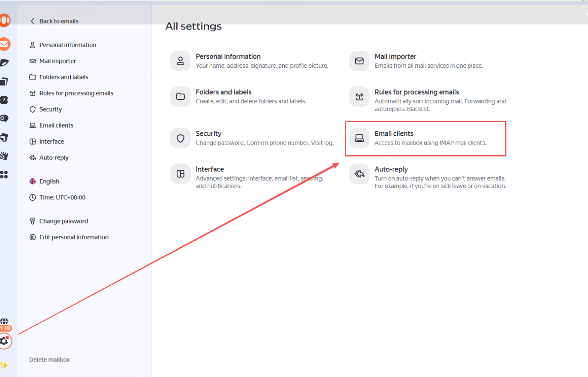Select Email clients in the settings sidebar

coord(51,126)
